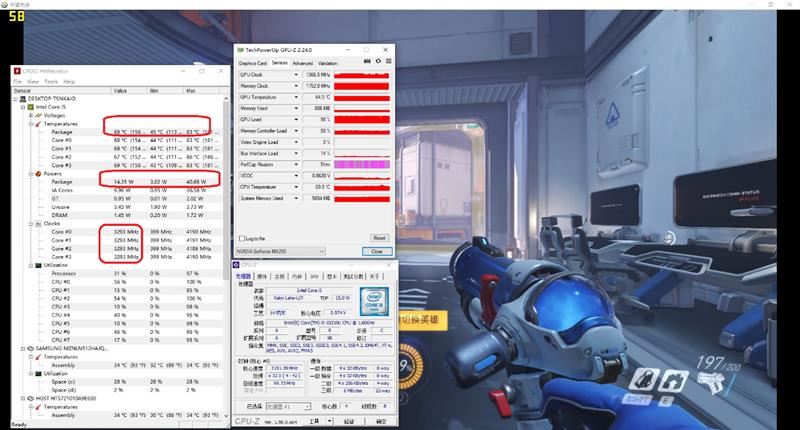Click the Intel Core i5 chip icon
The image size is (800, 430).
[31, 107]
